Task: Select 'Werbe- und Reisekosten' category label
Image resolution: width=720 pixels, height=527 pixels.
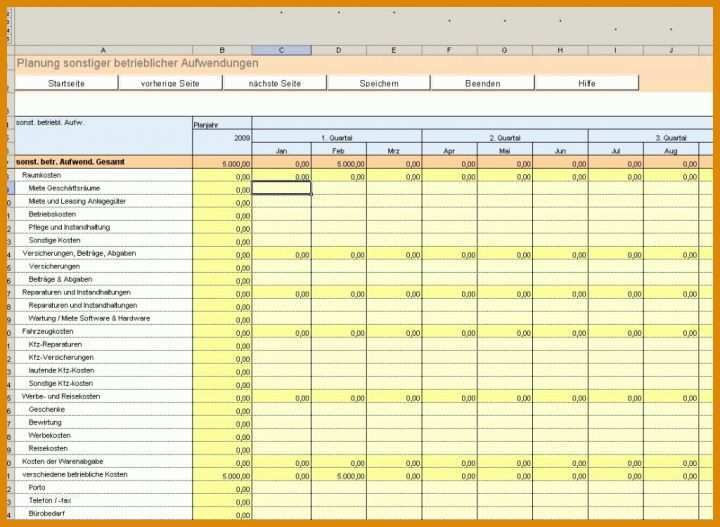Action: [x=61, y=396]
